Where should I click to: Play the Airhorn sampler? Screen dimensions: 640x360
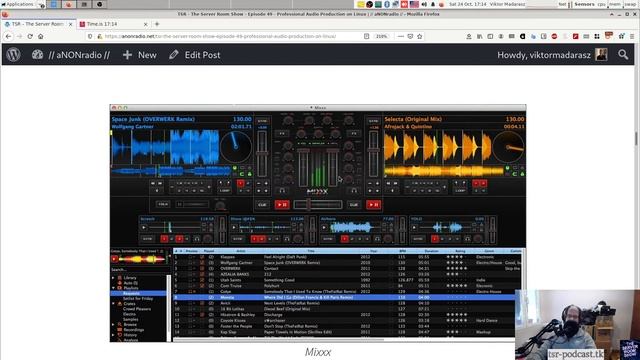click(x=324, y=227)
